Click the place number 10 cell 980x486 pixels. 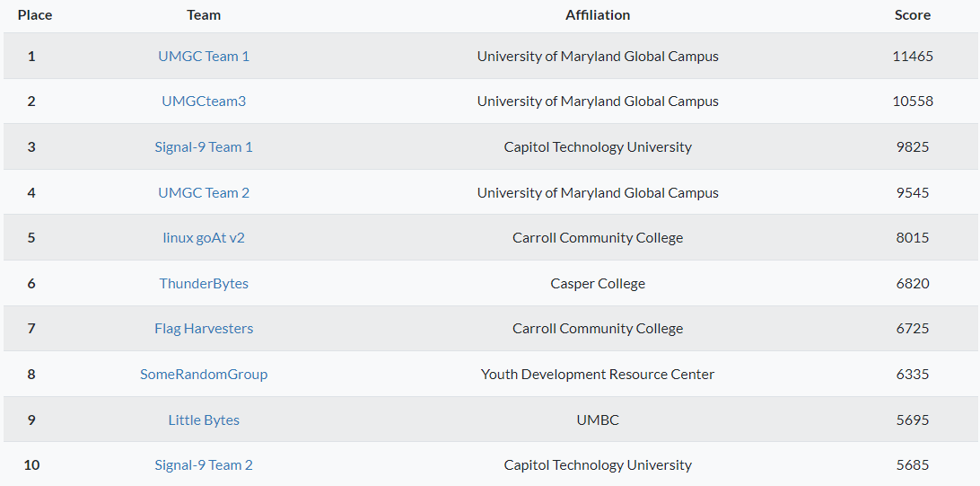coord(31,464)
